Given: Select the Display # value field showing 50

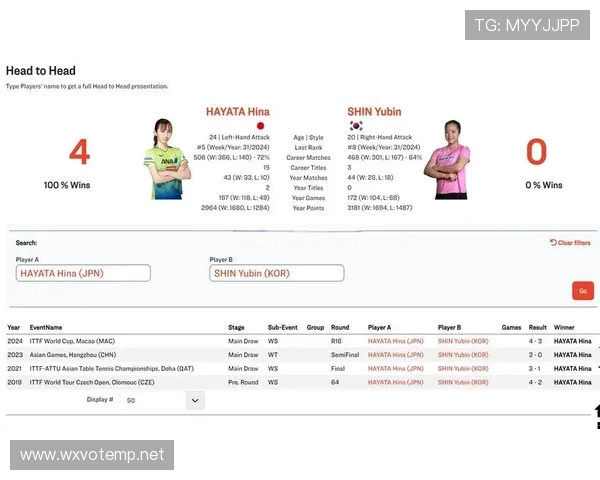Looking at the screenshot, I should (153, 400).
